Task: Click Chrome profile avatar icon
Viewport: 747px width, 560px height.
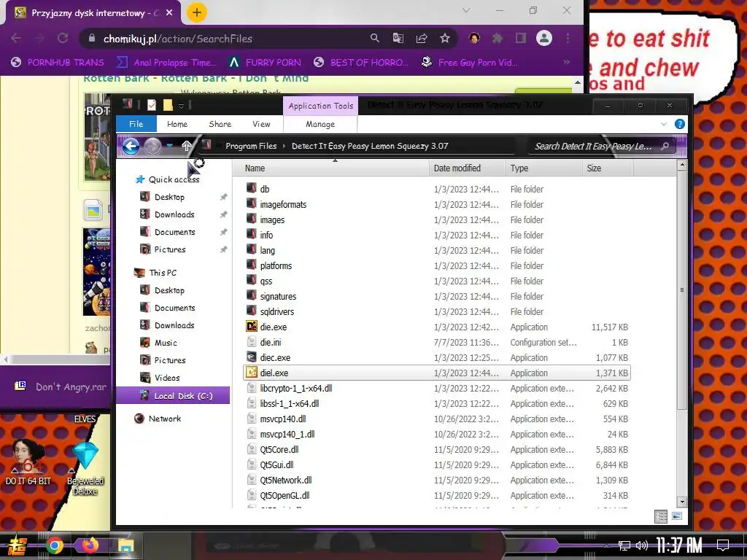Action: click(544, 38)
